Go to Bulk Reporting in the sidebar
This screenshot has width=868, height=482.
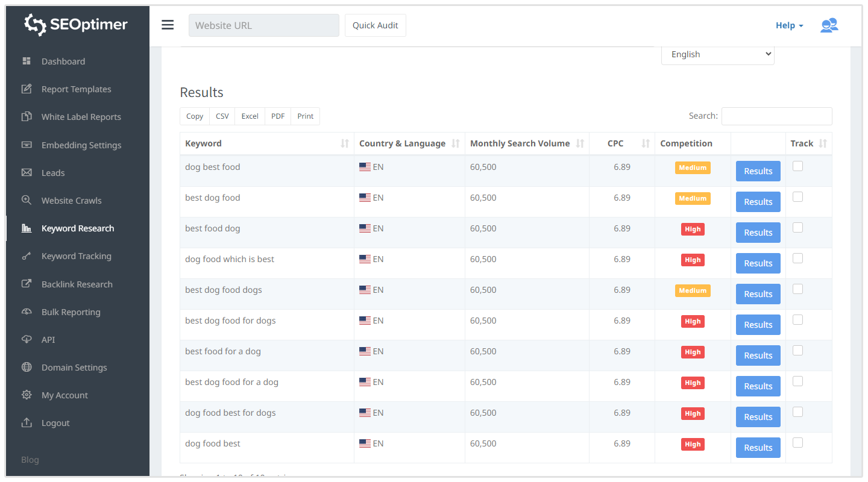71,312
